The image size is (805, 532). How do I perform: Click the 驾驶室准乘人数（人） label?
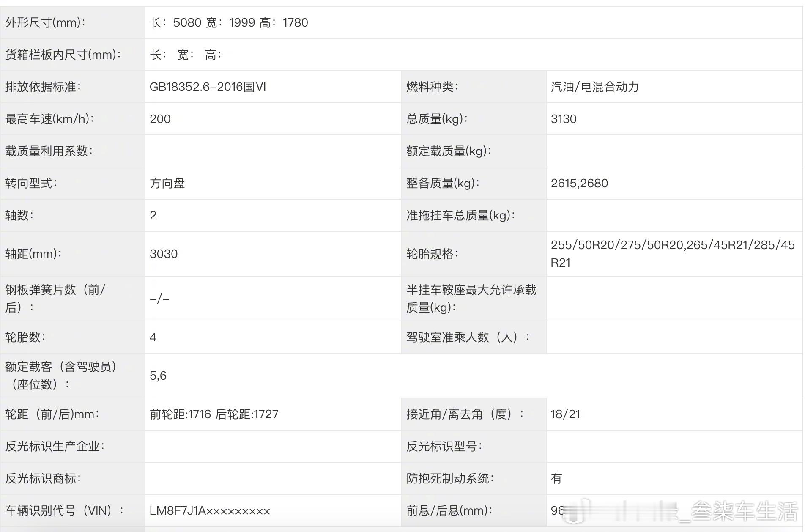(468, 337)
